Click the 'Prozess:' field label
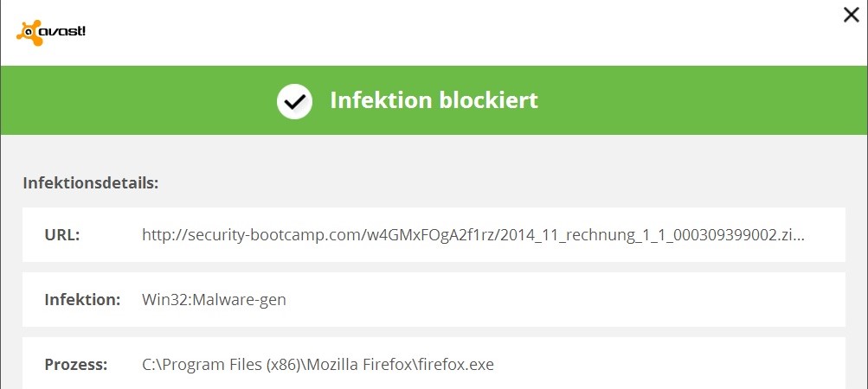868x389 pixels. 76,365
